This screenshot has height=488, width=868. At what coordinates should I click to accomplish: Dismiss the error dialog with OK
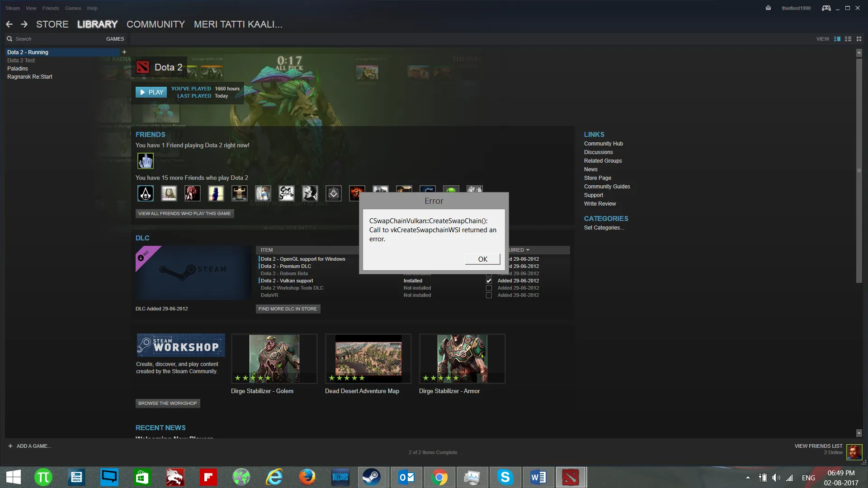[482, 259]
